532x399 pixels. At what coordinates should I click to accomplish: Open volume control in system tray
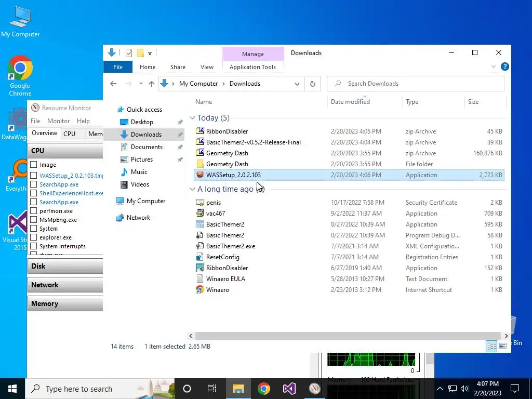(464, 389)
